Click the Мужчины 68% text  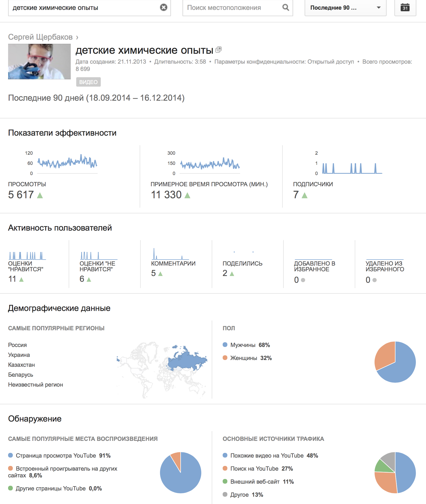point(250,345)
